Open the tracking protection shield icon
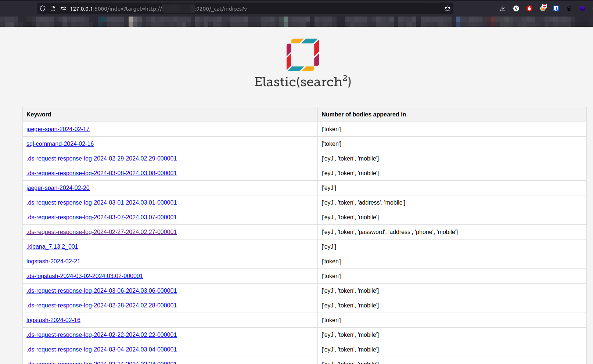 click(x=43, y=8)
